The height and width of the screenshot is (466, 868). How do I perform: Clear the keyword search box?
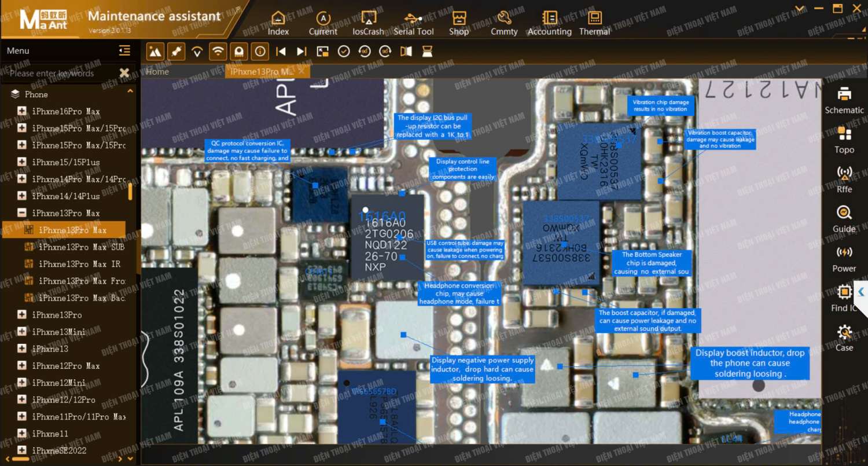tap(124, 73)
